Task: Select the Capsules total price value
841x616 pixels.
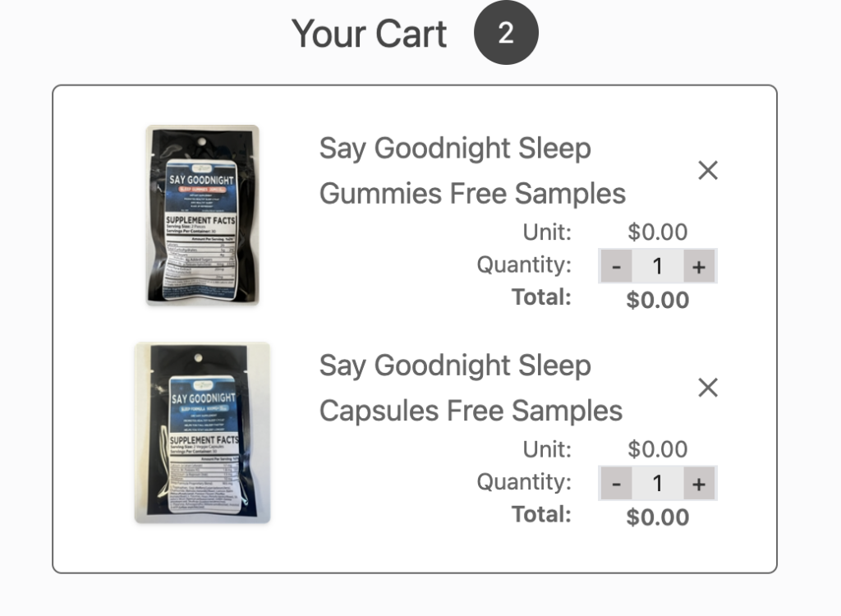Action: tap(658, 517)
